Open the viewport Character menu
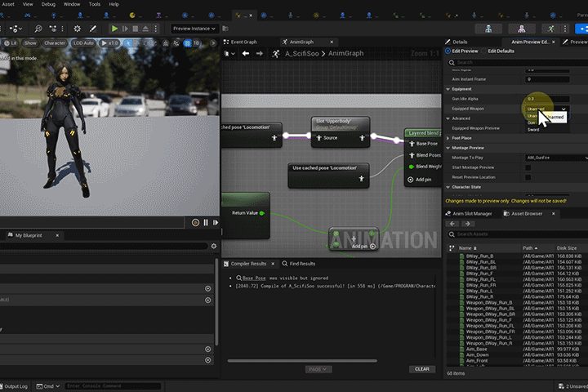 click(x=55, y=43)
